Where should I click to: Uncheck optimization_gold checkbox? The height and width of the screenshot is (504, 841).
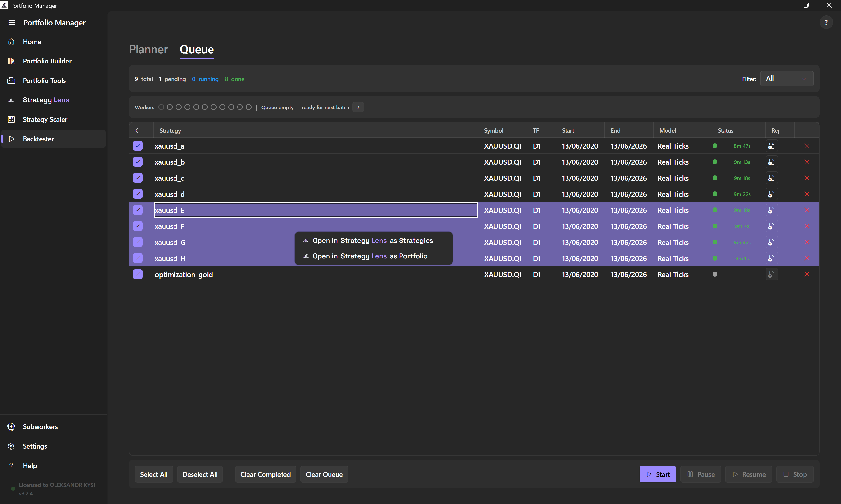point(137,274)
